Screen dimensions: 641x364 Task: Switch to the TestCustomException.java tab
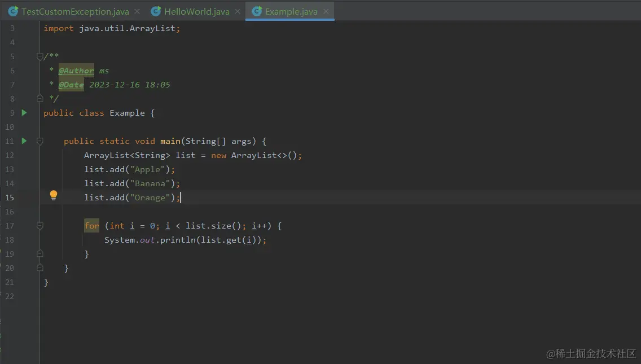[x=74, y=11]
